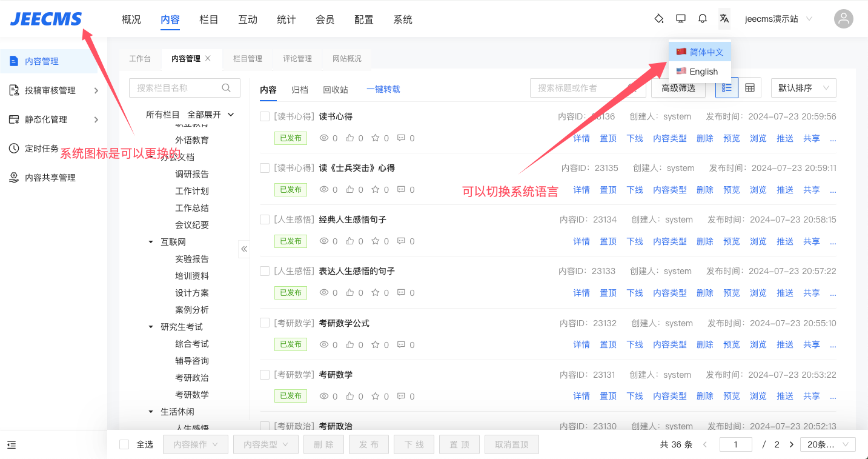This screenshot has width=868, height=459.
Task: Switch to the 归档 tab
Action: click(299, 89)
